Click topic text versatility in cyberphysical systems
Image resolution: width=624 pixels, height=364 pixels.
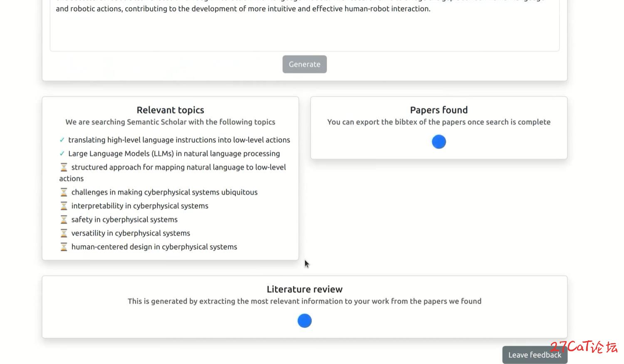click(131, 233)
